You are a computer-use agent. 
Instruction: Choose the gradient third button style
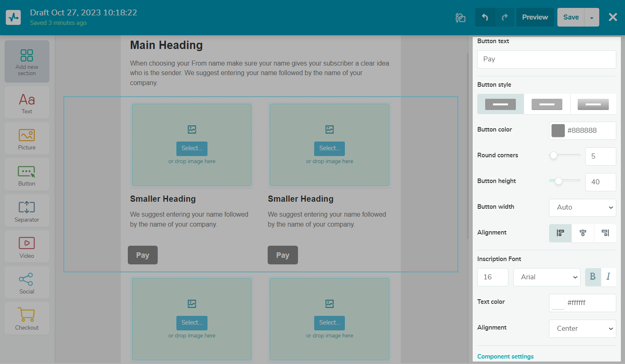(x=593, y=104)
